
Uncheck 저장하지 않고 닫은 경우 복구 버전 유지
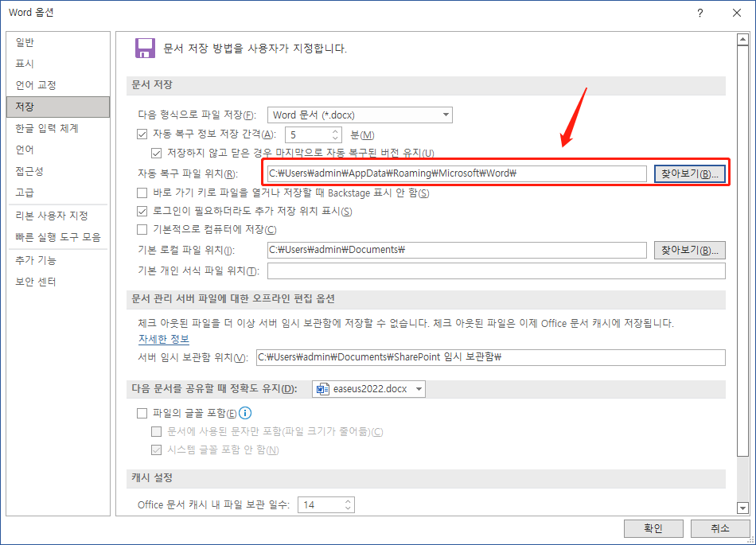157,153
